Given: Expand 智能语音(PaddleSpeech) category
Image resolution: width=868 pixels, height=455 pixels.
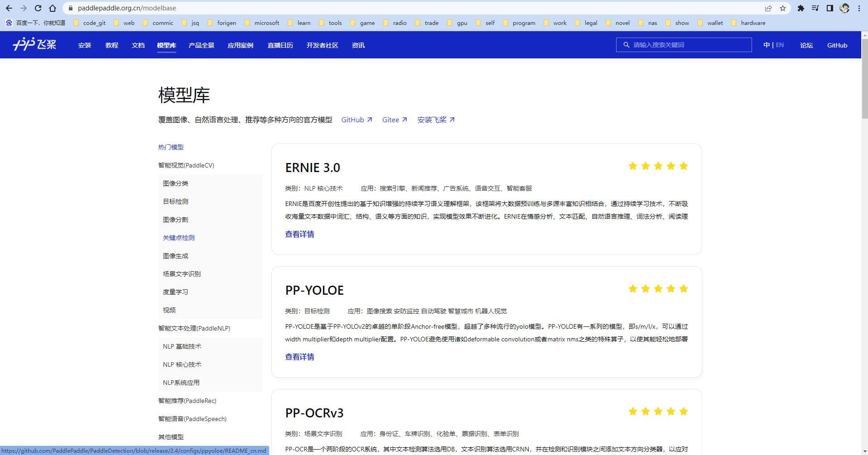Looking at the screenshot, I should [192, 419].
